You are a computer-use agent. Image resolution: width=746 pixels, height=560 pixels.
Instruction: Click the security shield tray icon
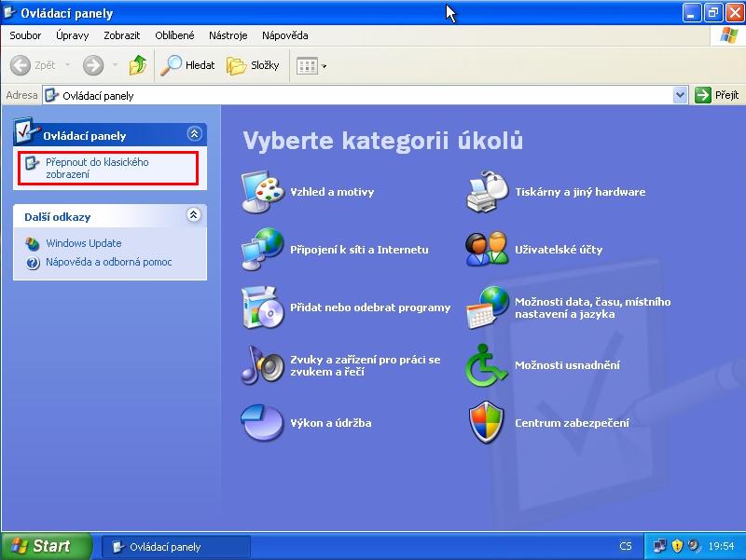pyautogui.click(x=677, y=546)
